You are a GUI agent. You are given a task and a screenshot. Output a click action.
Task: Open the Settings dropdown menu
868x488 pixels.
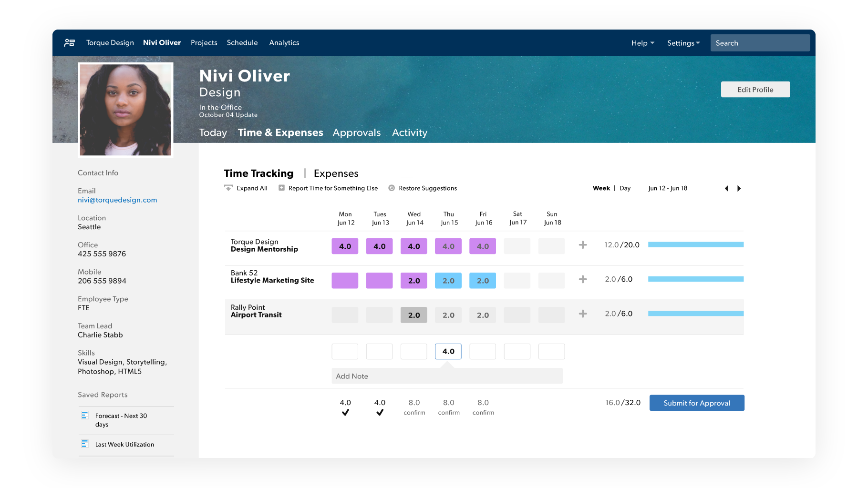(x=683, y=43)
